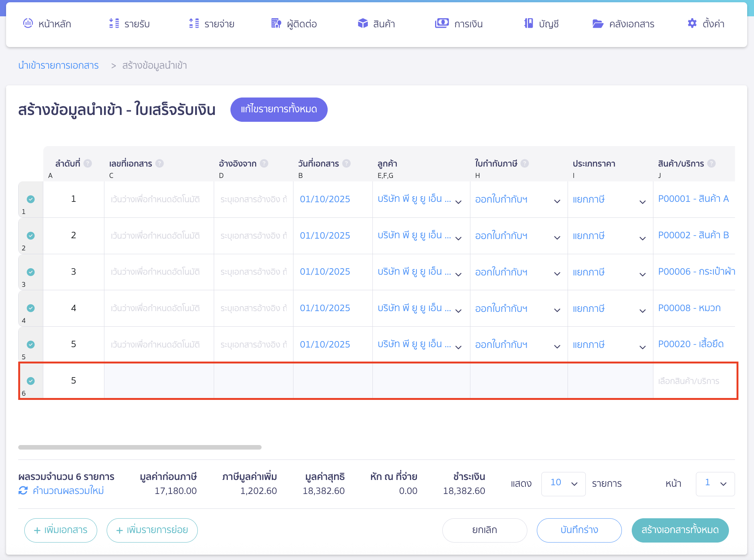This screenshot has height=560, width=754.
Task: Click the refresh icon for คำนวณผลรวมใหม่
Action: 23,491
